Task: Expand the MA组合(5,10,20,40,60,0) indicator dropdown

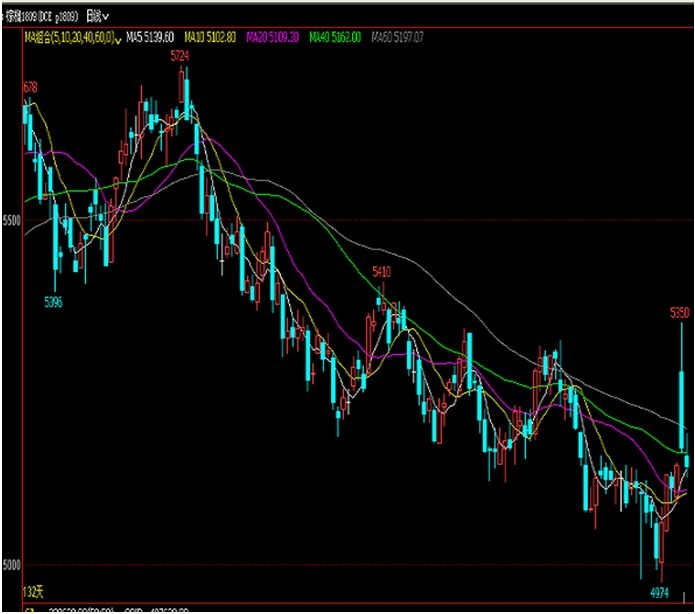Action: coord(73,37)
